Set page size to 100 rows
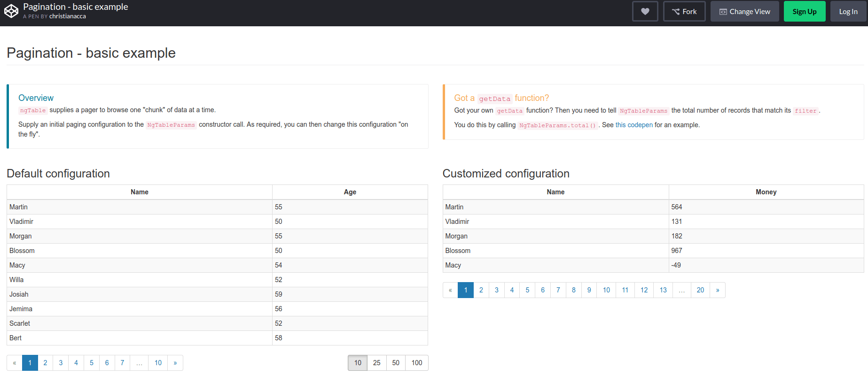This screenshot has height=391, width=868. point(416,363)
